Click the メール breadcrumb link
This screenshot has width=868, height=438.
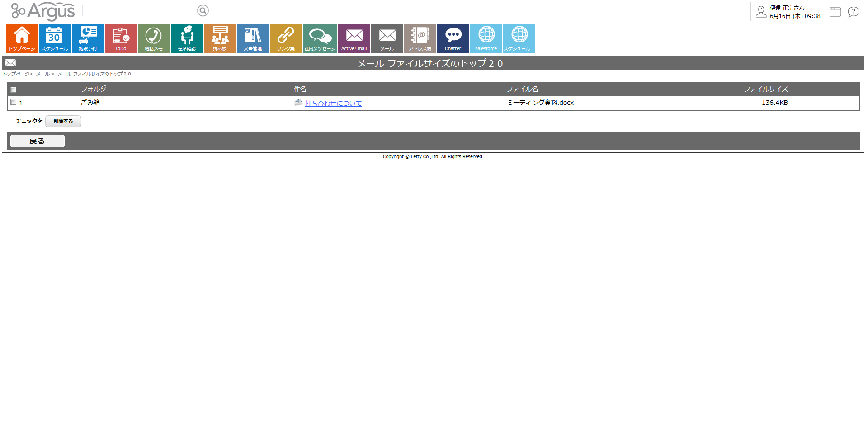[43, 74]
